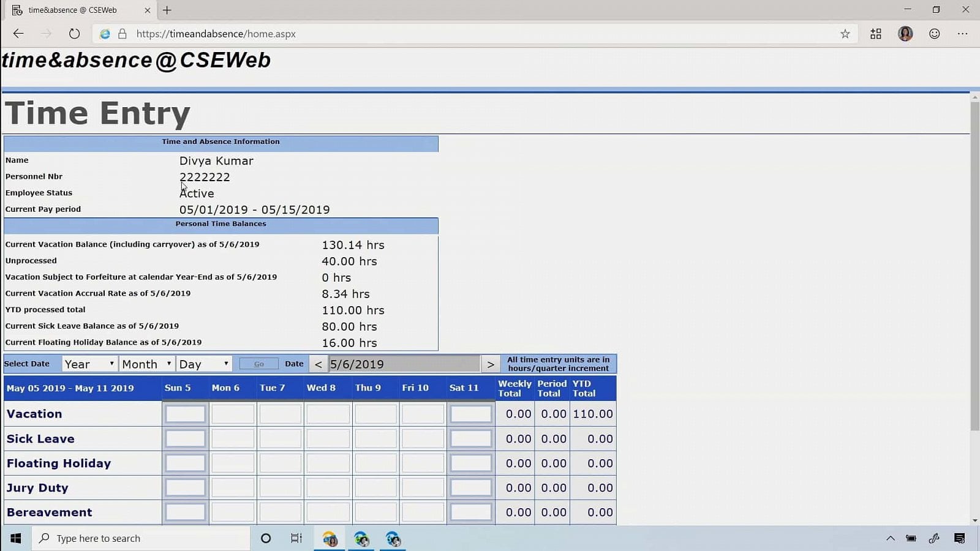Viewport: 980px width, 551px height.
Task: Click the Vacation YTD Total value 110.00
Action: coord(593,414)
